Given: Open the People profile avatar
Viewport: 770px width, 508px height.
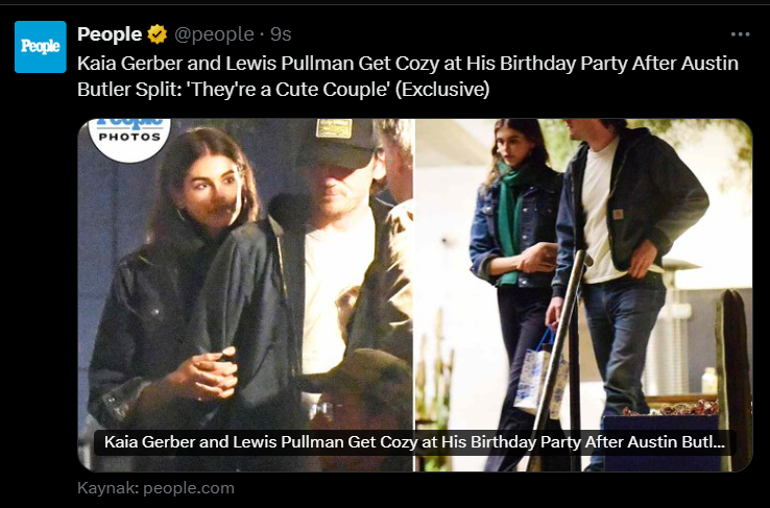Looking at the screenshot, I should pyautogui.click(x=40, y=47).
